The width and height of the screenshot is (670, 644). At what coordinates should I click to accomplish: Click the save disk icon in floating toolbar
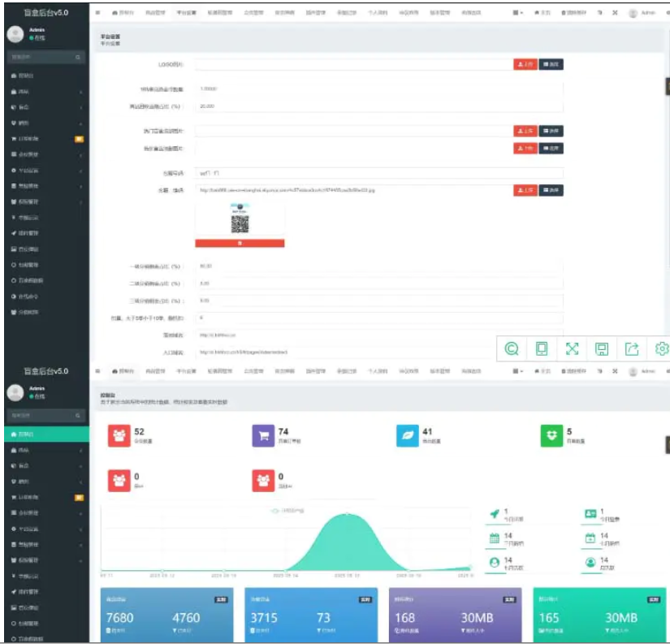click(x=602, y=349)
